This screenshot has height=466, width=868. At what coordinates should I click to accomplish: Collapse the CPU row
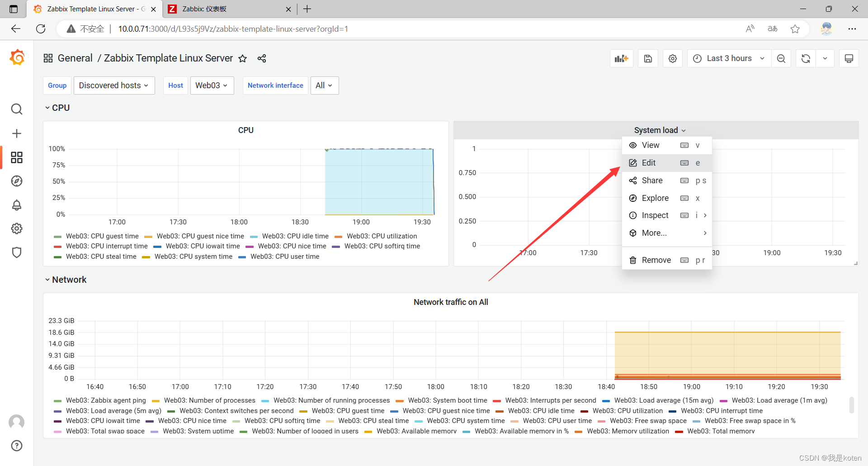(x=57, y=108)
